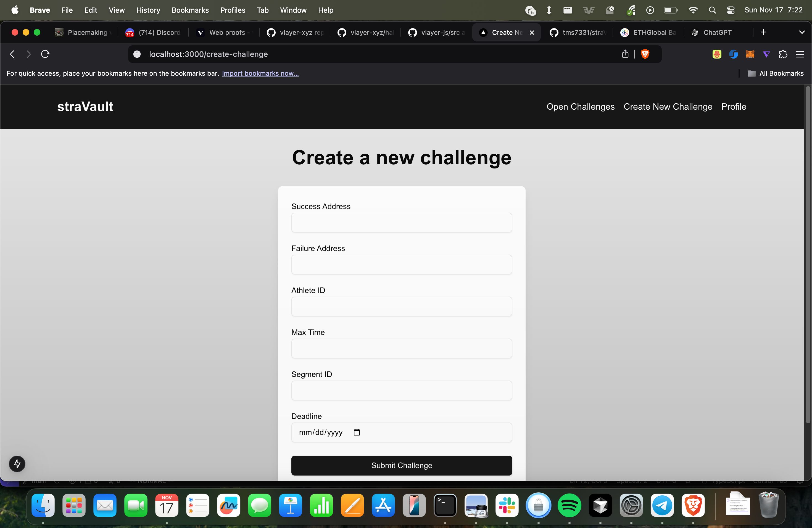Click the Brave search icon in toolbar
Image resolution: width=812 pixels, height=528 pixels.
pyautogui.click(x=645, y=54)
